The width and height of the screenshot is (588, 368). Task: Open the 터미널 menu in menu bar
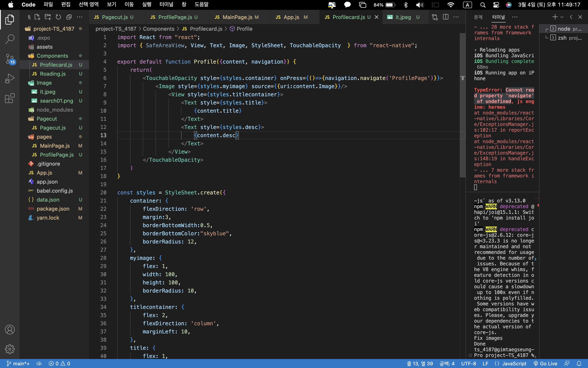click(x=166, y=5)
